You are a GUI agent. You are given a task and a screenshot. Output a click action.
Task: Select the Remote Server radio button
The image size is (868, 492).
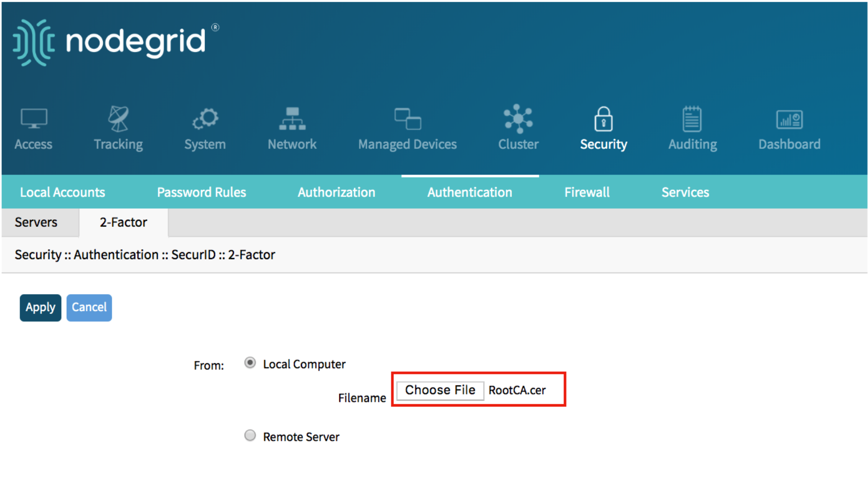[250, 436]
